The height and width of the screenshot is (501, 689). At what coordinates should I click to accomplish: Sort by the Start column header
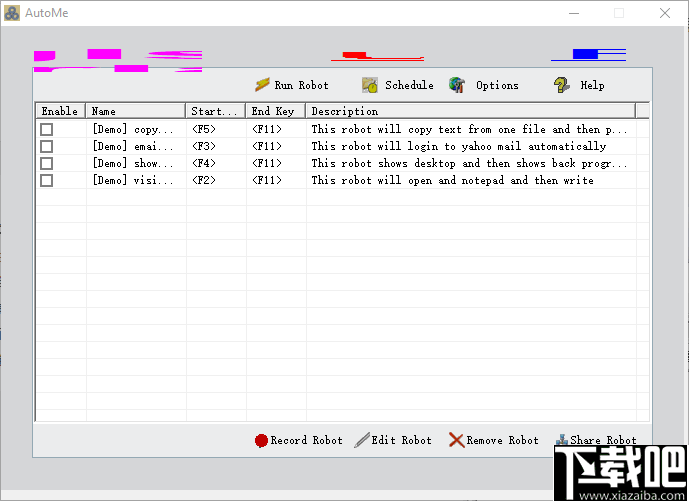(x=216, y=111)
